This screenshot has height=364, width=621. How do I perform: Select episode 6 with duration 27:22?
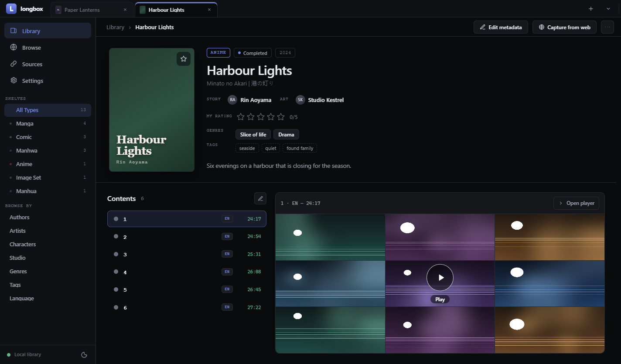click(x=187, y=307)
